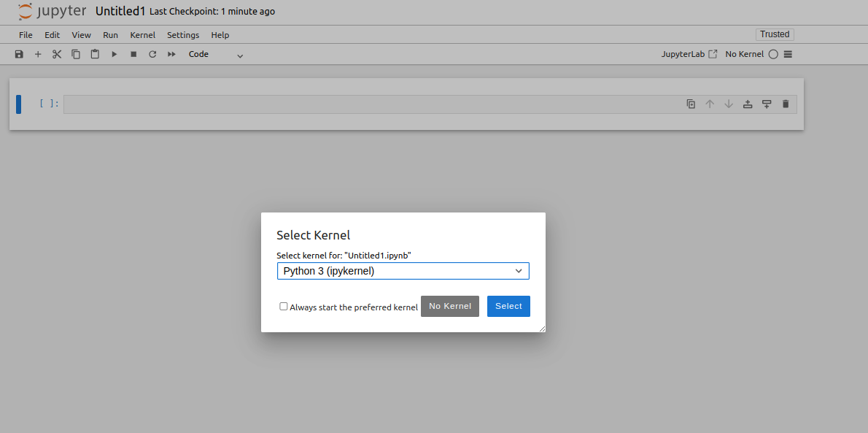Restart the kernel using the refresh icon
The image size is (868, 433).
coord(152,54)
